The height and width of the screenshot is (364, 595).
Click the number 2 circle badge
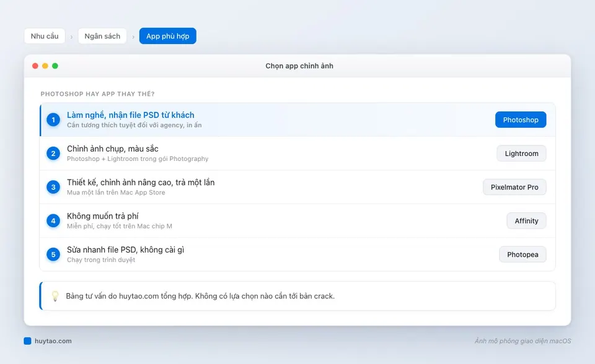pyautogui.click(x=53, y=154)
